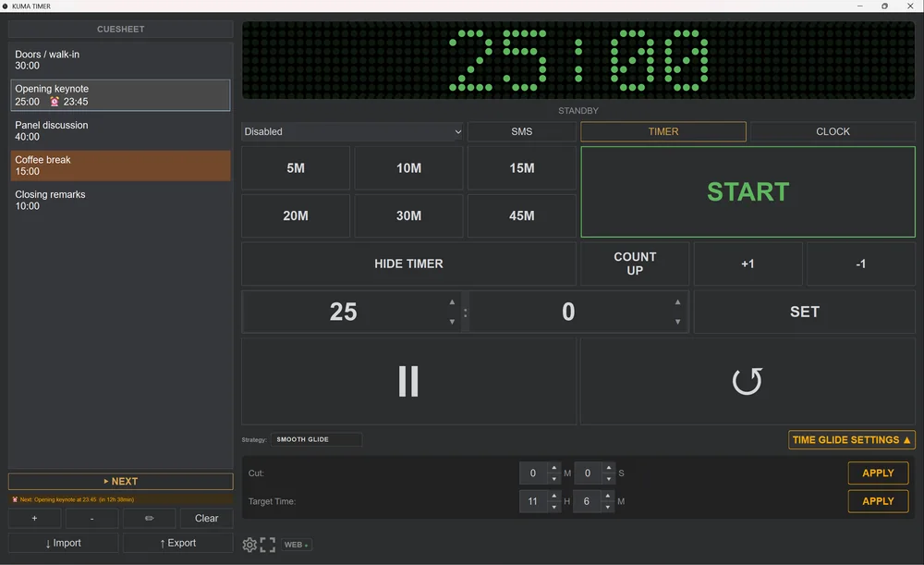Open the WEB dropdown menu
Viewport: 924px width, 565px height.
pos(297,545)
